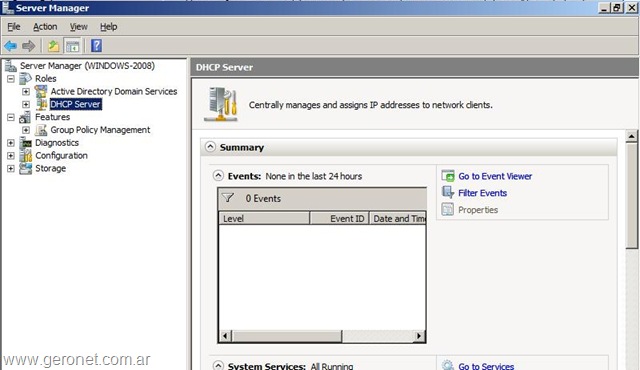
Task: Click the Storage node icon
Action: click(26, 168)
